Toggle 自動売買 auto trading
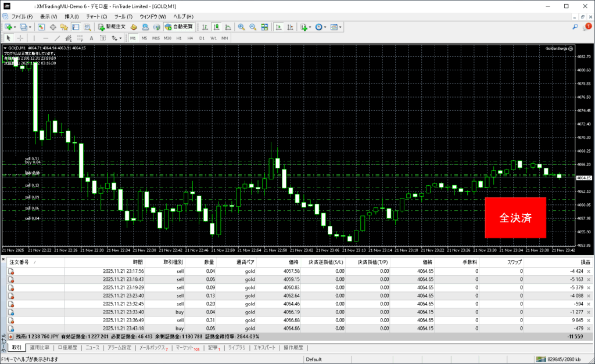The image size is (595, 364). [x=179, y=27]
